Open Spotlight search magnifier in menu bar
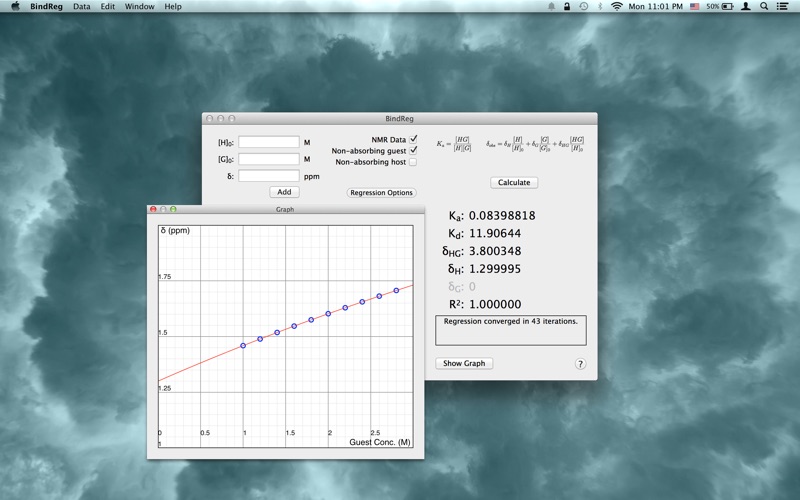Viewport: 800px width, 500px height. (764, 6)
